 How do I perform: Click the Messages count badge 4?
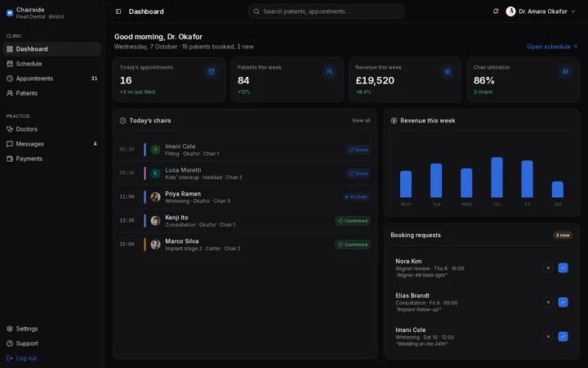[95, 144]
